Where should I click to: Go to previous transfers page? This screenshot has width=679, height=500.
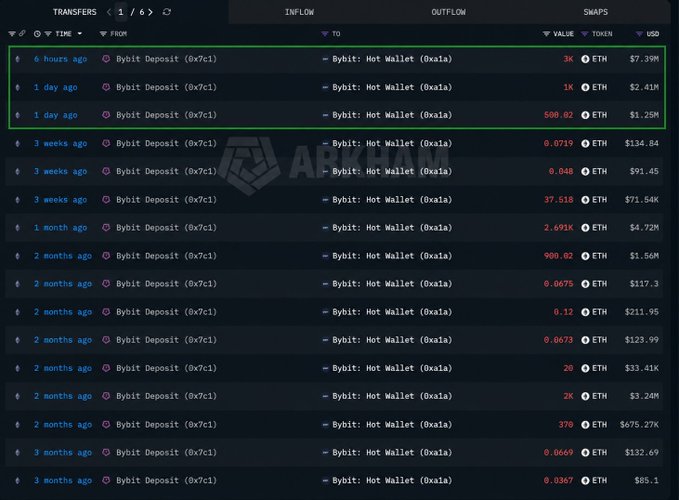(x=109, y=12)
